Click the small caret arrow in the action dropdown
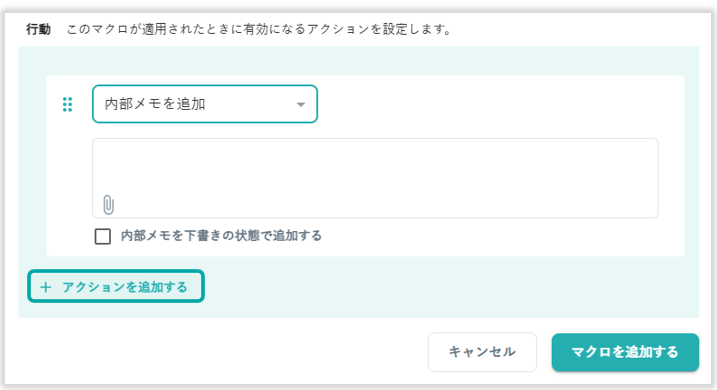Viewport: 717px width, 390px height. [300, 105]
